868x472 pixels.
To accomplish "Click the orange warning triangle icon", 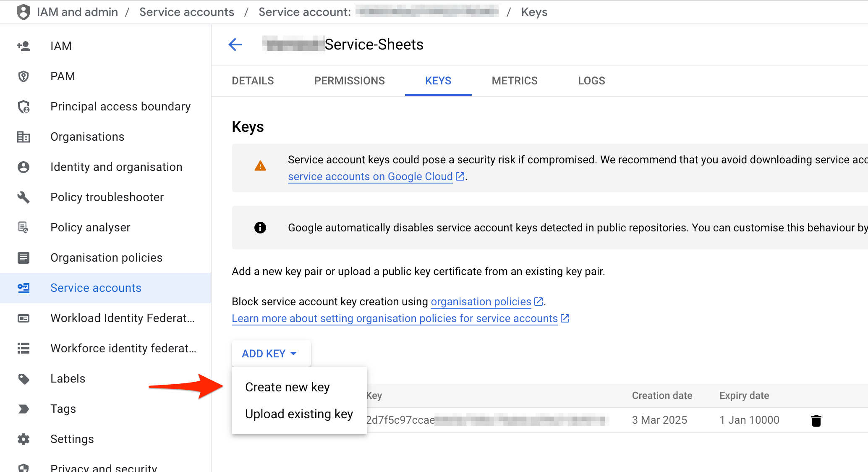I will pos(260,166).
